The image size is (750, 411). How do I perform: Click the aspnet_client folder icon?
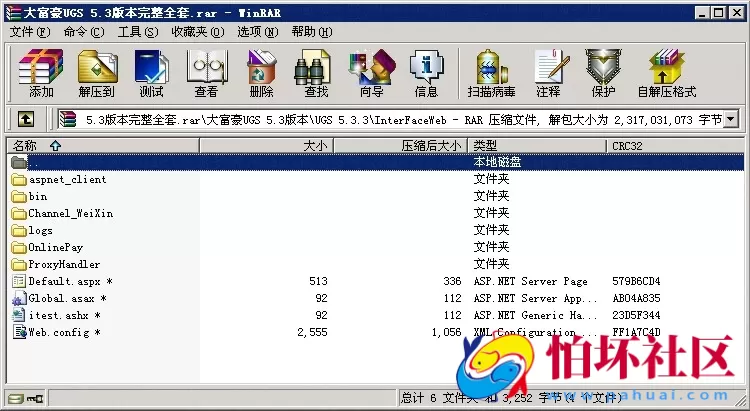click(x=19, y=179)
